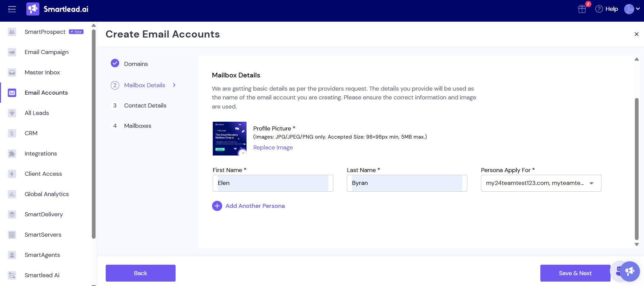This screenshot has width=644, height=286.
Task: Jump to the Mailboxes step
Action: click(137, 126)
